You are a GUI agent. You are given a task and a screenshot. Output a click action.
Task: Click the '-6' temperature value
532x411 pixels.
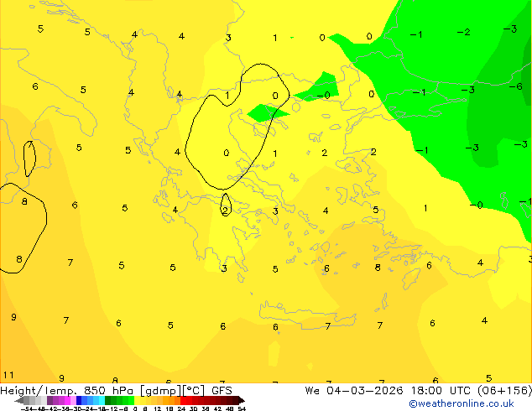tap(516, 86)
